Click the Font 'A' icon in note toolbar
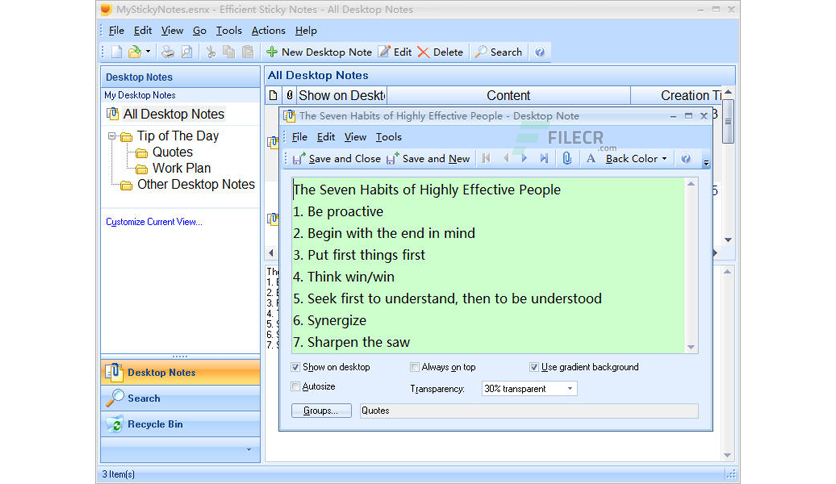 click(591, 158)
